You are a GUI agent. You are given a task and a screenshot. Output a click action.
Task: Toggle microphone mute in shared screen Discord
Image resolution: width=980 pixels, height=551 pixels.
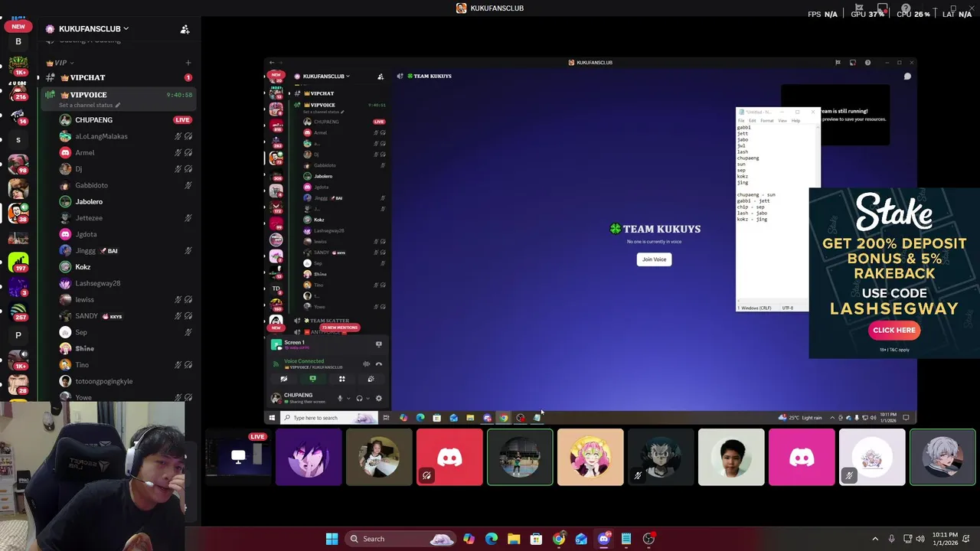coord(340,399)
